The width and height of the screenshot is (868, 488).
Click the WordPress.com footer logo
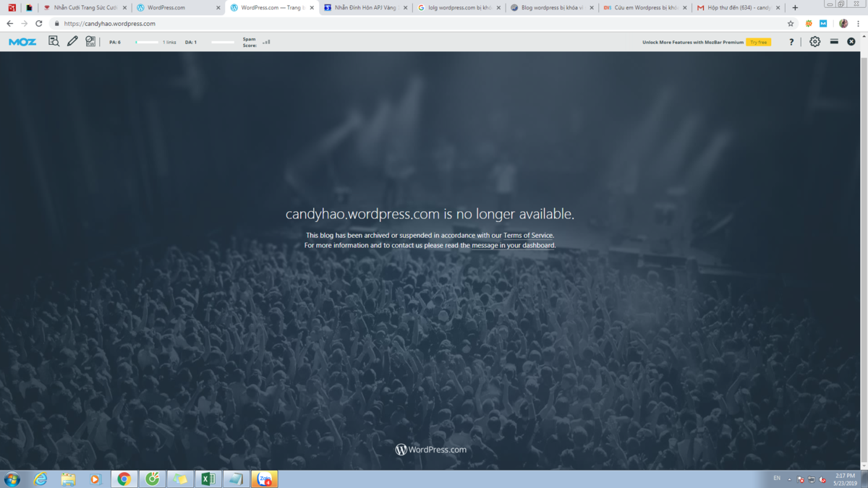coord(431,450)
